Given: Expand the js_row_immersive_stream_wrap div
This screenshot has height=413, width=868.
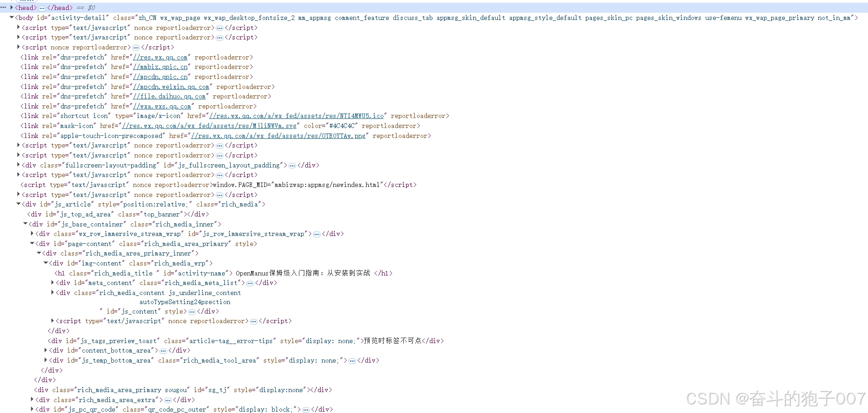Looking at the screenshot, I should coord(32,233).
